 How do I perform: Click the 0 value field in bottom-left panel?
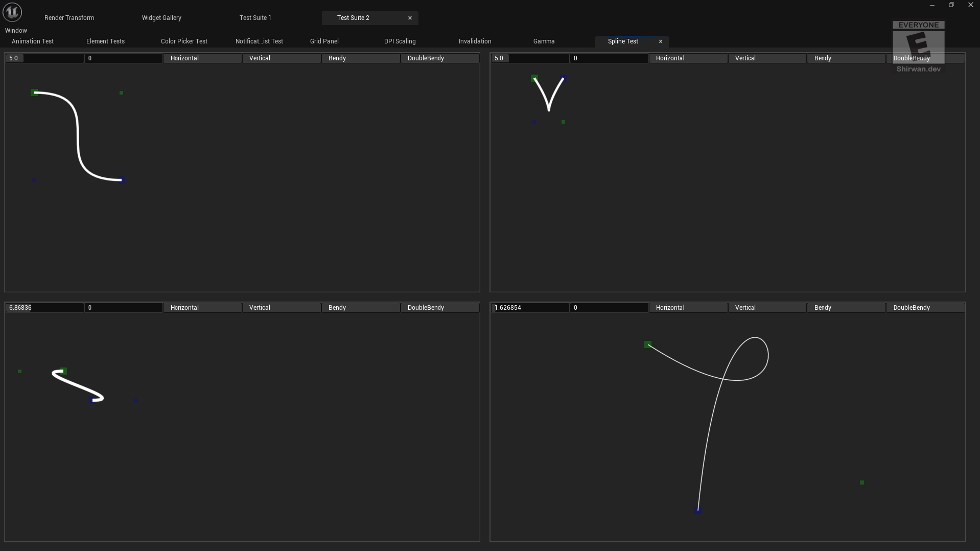click(x=124, y=308)
